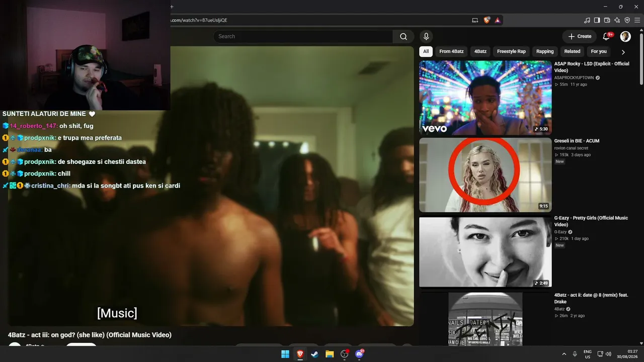Open the taskbar clock showing 01:27

tap(627, 354)
